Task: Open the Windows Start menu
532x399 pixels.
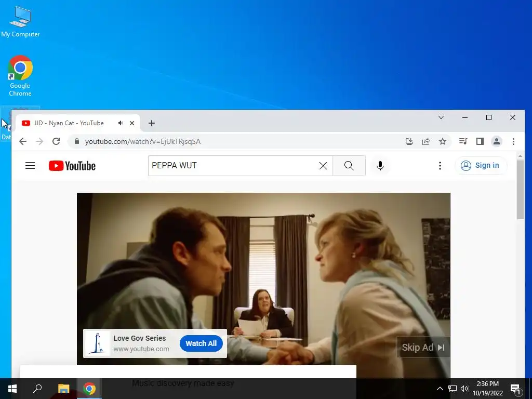Action: tap(12, 389)
